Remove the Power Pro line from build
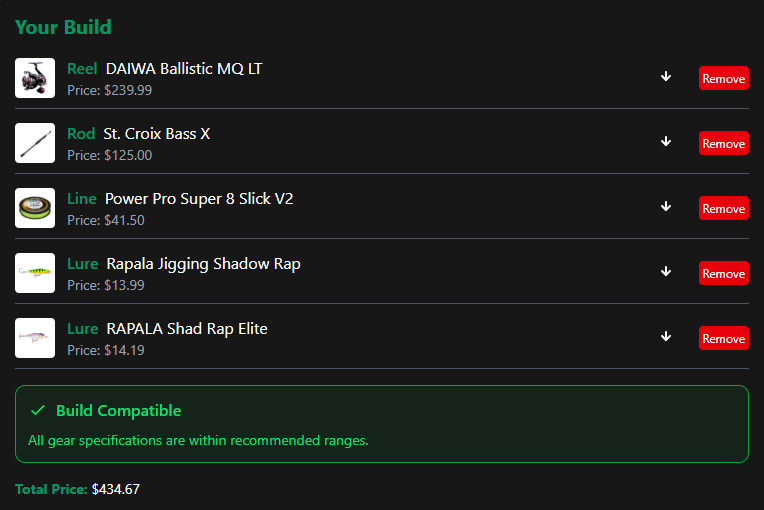The width and height of the screenshot is (764, 510). (x=723, y=208)
